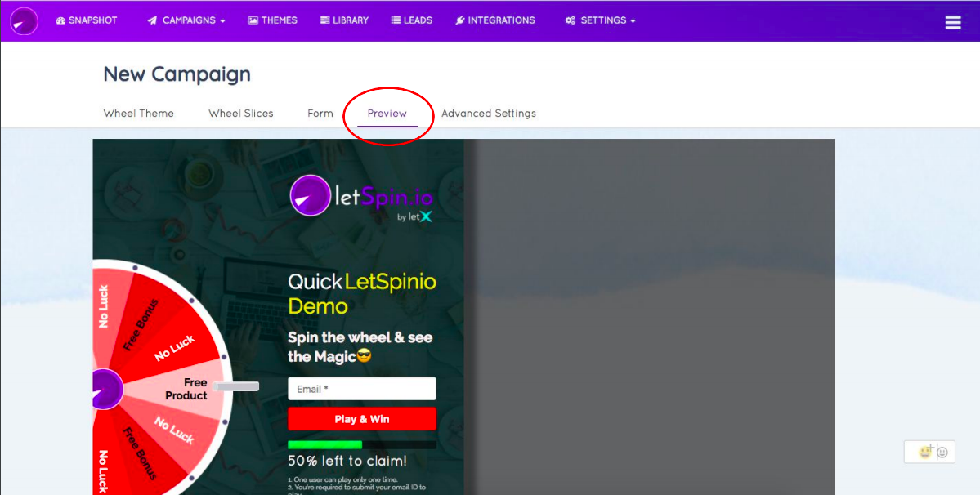Open the Snapshot dashboard
The image size is (980, 495).
click(87, 20)
